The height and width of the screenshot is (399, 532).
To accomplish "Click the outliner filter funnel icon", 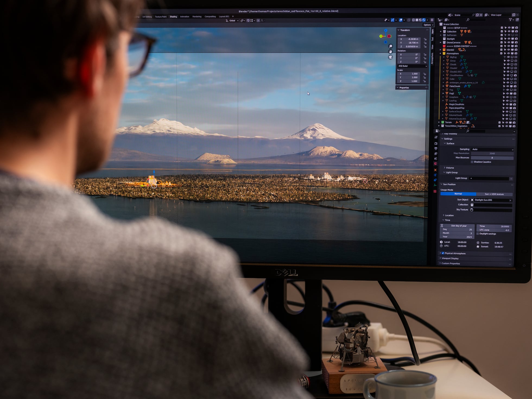I will click(510, 20).
